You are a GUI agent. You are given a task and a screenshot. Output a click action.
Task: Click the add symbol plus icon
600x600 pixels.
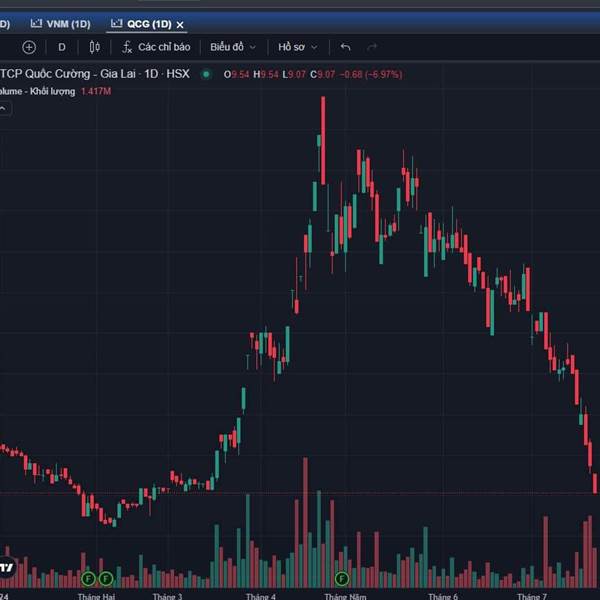[x=29, y=47]
